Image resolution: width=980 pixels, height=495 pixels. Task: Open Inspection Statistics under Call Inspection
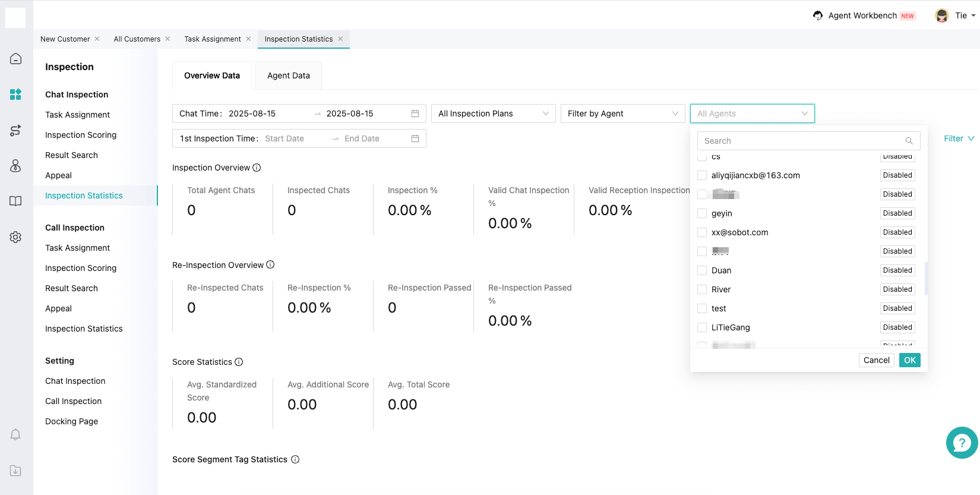click(84, 329)
